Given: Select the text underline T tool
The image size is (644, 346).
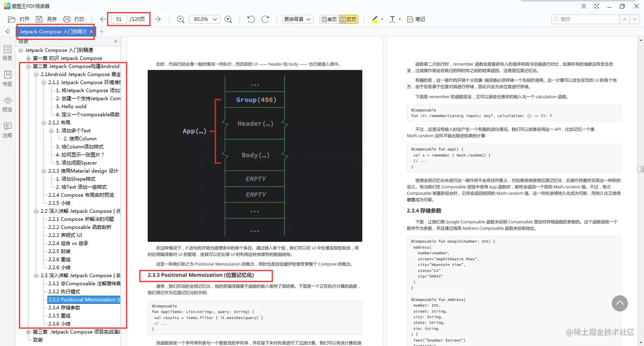Looking at the screenshot, I should (392, 19).
